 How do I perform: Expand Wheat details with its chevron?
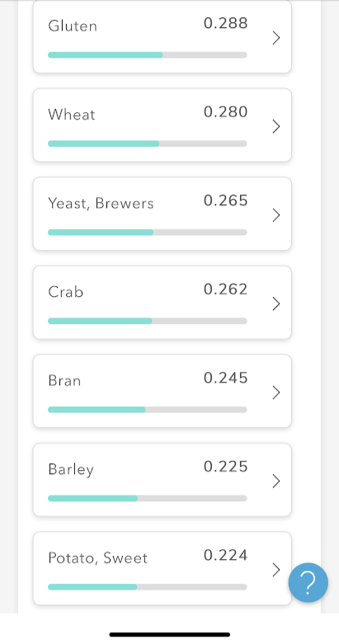tap(276, 126)
